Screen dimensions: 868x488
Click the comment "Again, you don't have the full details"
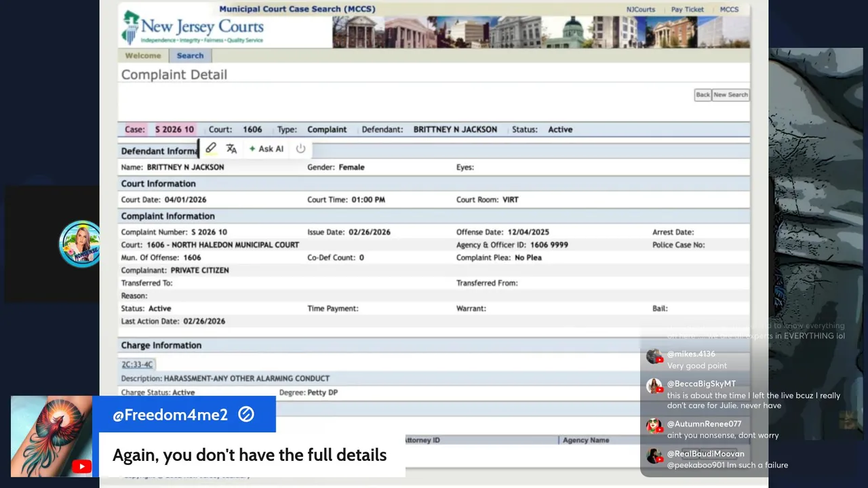pyautogui.click(x=250, y=455)
